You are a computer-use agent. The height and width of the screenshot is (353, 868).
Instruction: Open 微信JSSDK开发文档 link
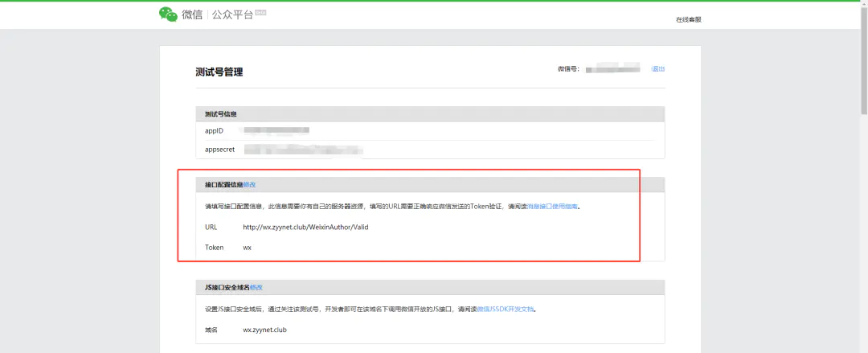tap(506, 310)
